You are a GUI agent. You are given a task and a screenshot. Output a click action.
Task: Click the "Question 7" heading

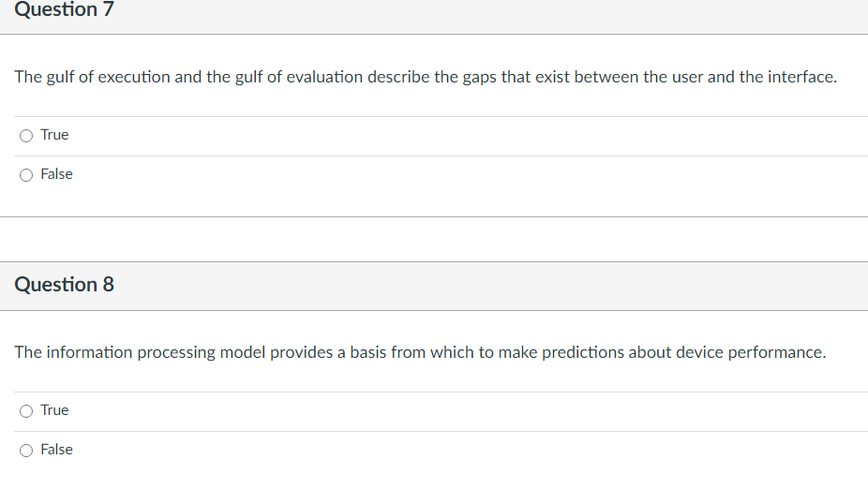pyautogui.click(x=64, y=10)
